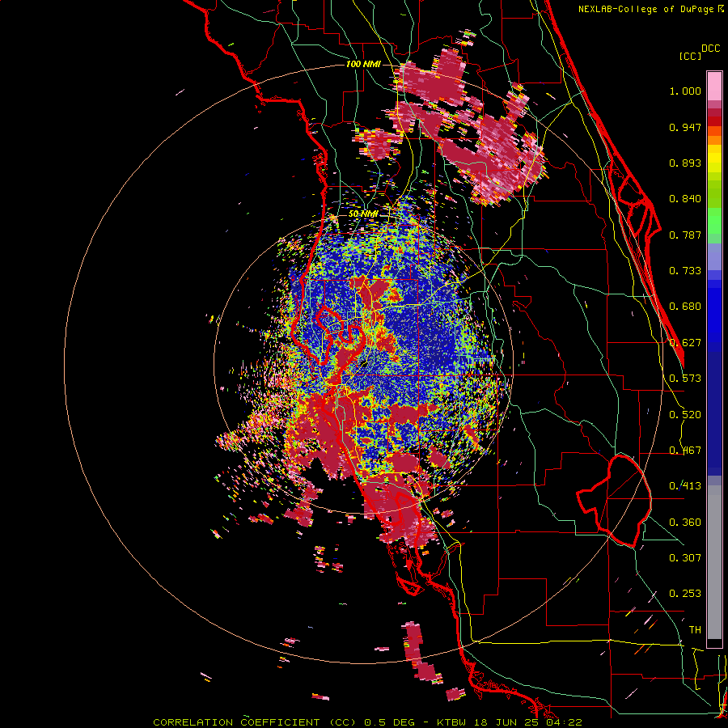
Task: Click the KTBW station identifier in caption
Action: tap(452, 722)
